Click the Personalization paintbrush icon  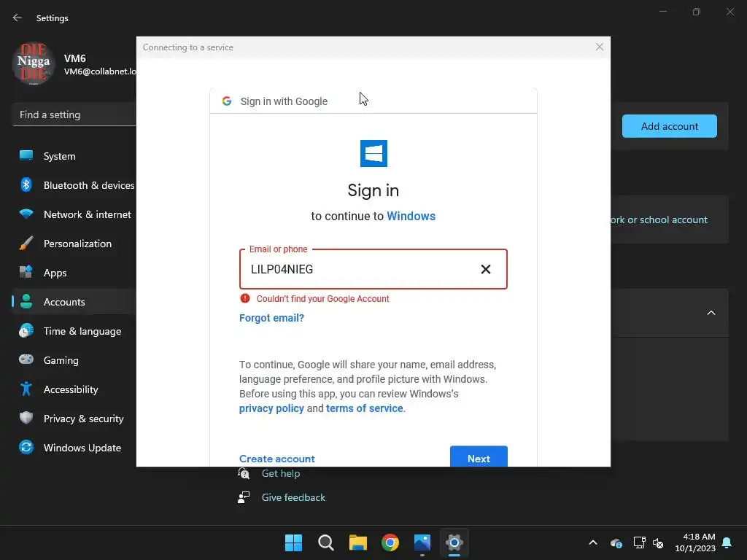coord(26,244)
